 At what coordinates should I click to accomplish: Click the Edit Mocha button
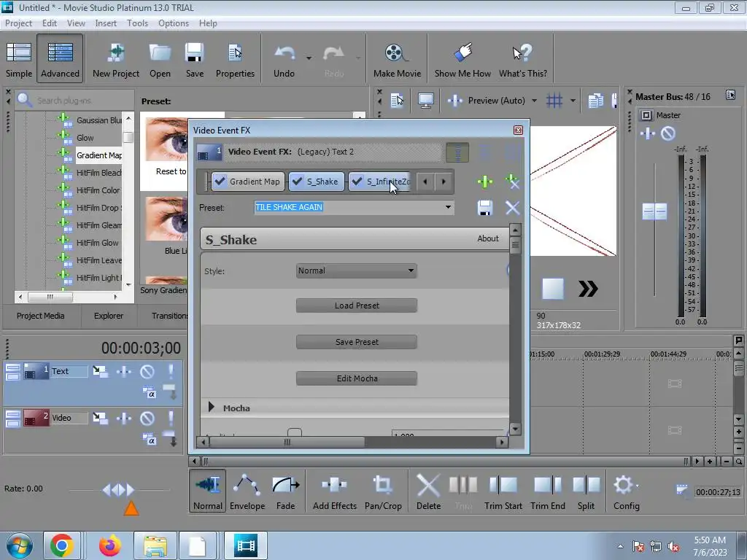coord(357,378)
